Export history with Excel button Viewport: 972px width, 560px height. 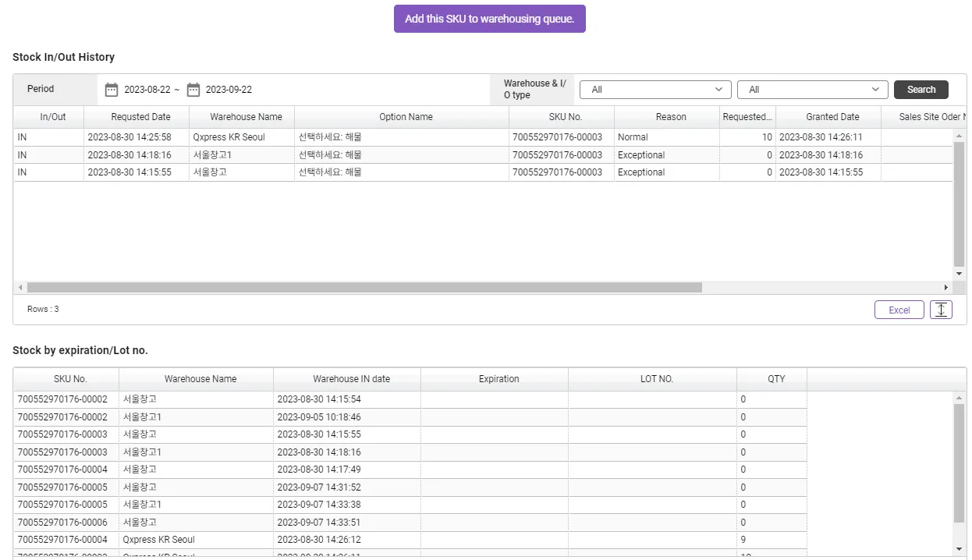(x=899, y=310)
